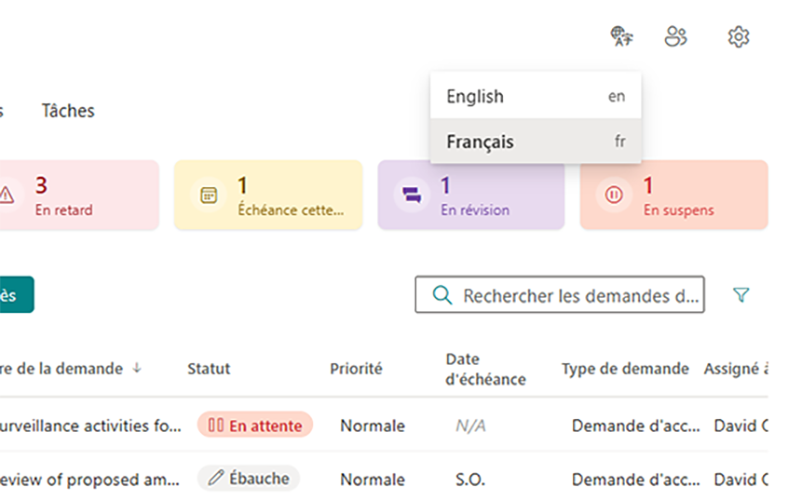Viewport: 800px width, 500px height.
Task: Click the Type de demande column header
Action: tap(625, 368)
